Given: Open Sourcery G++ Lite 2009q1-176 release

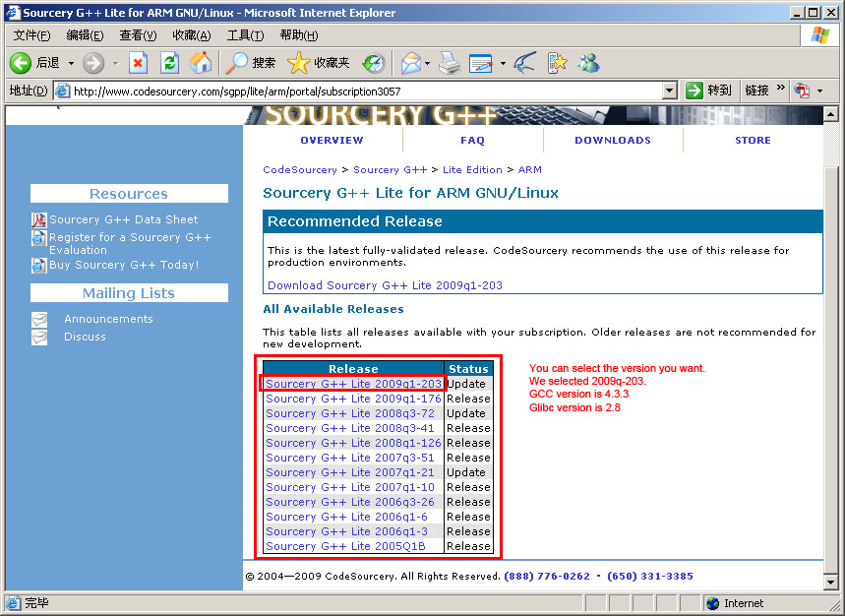Looking at the screenshot, I should [353, 399].
